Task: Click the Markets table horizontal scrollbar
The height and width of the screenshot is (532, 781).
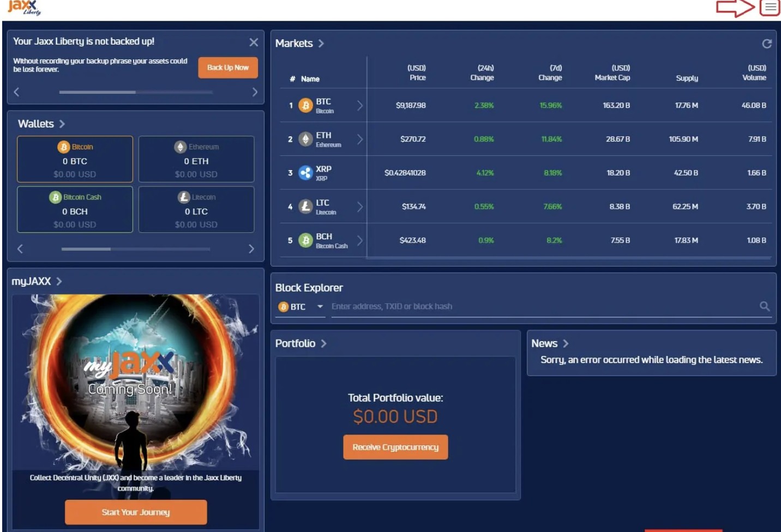Action: (x=568, y=257)
